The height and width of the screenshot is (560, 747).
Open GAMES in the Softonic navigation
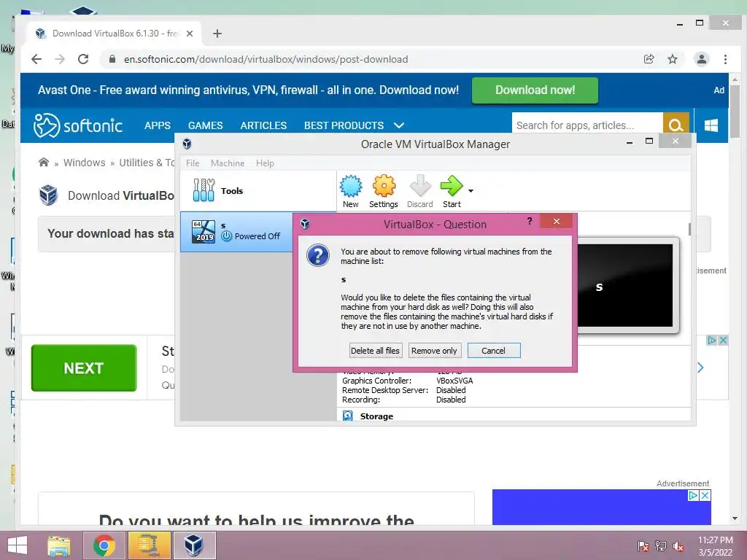[205, 125]
